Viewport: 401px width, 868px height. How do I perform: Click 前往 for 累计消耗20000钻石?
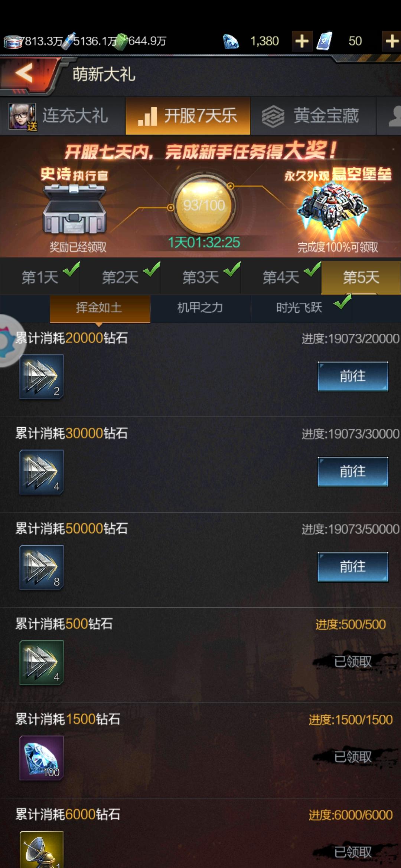point(353,377)
